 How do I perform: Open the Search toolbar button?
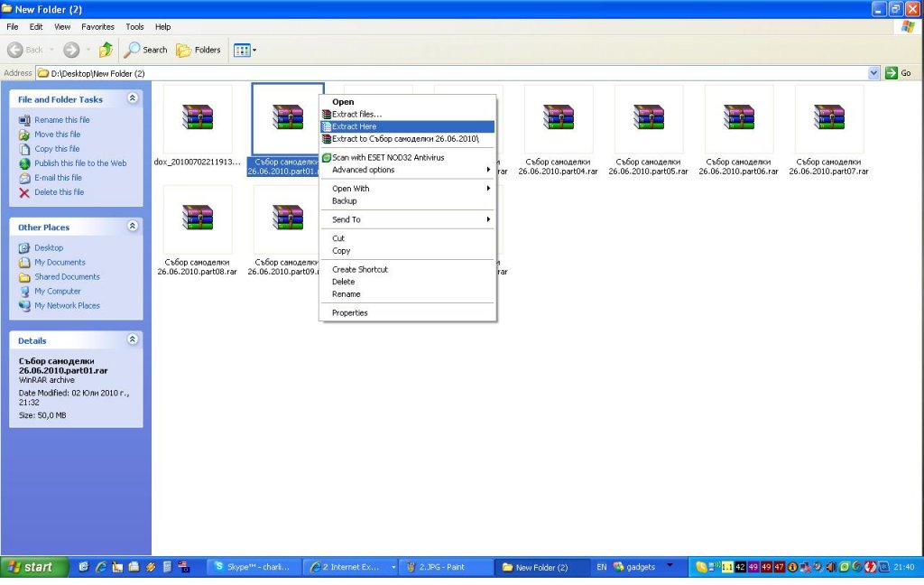coord(146,50)
